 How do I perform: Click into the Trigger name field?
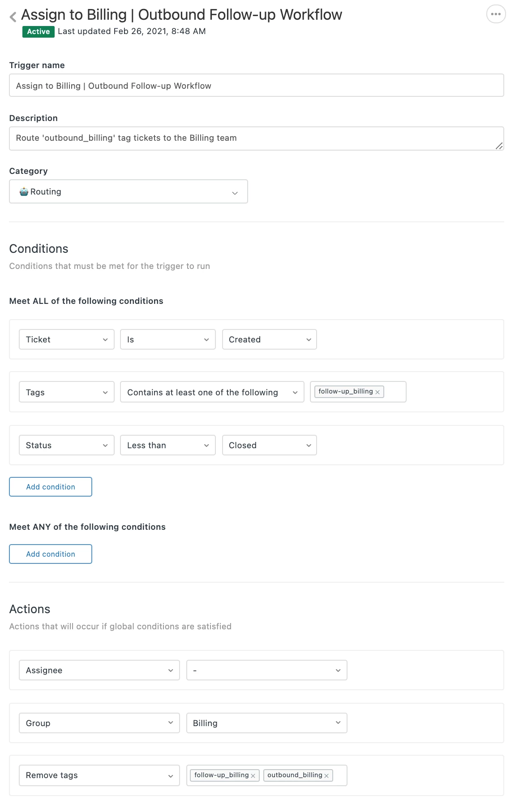click(256, 86)
